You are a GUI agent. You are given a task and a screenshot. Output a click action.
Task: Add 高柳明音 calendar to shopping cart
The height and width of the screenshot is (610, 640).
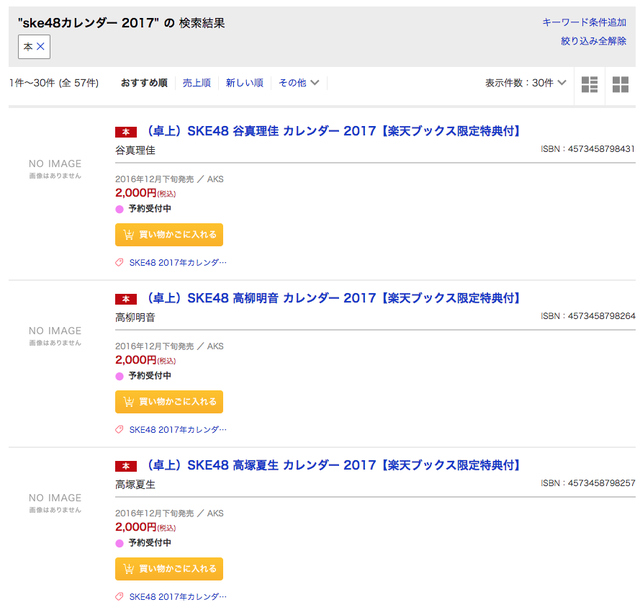(x=169, y=402)
